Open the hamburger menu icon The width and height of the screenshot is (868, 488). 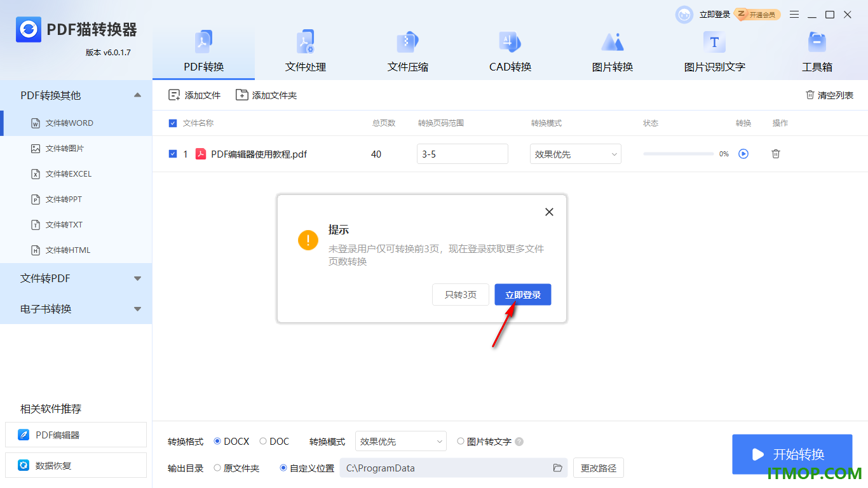click(794, 15)
